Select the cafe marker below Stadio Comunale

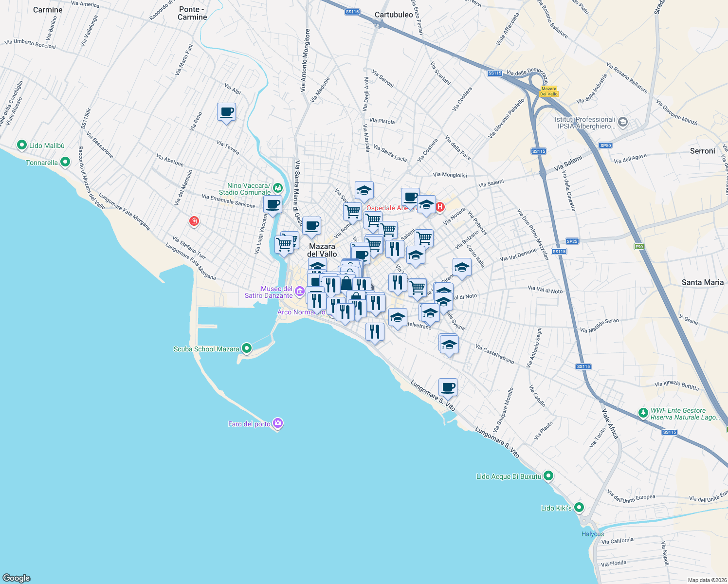click(273, 204)
